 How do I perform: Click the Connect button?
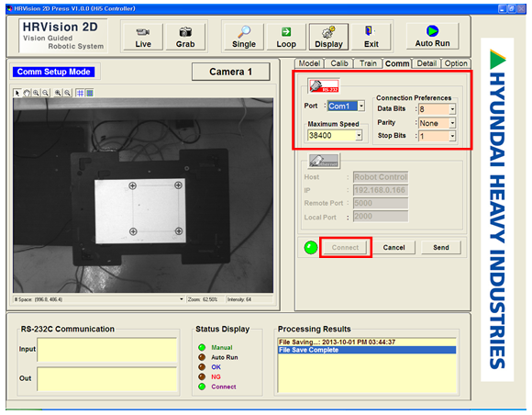pos(345,248)
